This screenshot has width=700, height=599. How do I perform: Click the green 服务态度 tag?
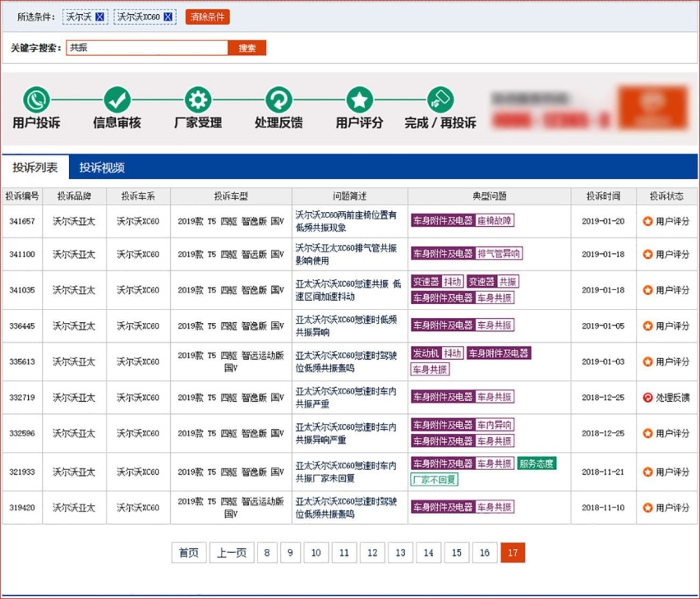coord(537,463)
